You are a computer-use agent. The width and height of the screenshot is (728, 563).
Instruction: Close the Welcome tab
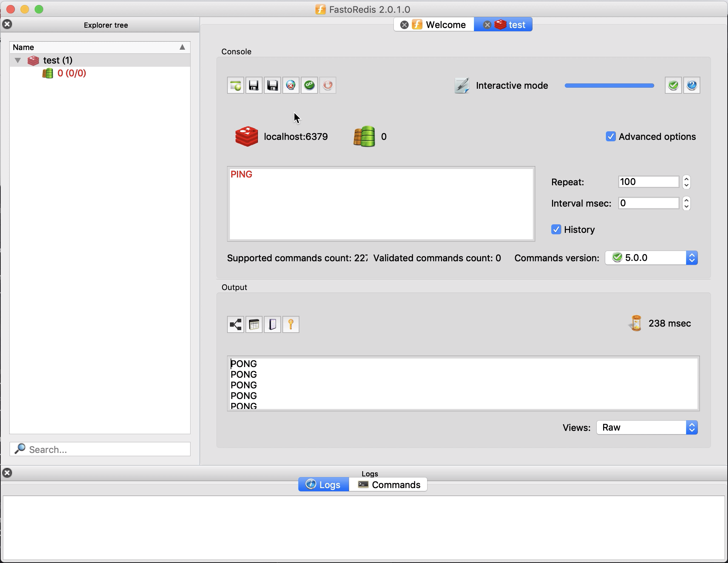click(x=404, y=25)
